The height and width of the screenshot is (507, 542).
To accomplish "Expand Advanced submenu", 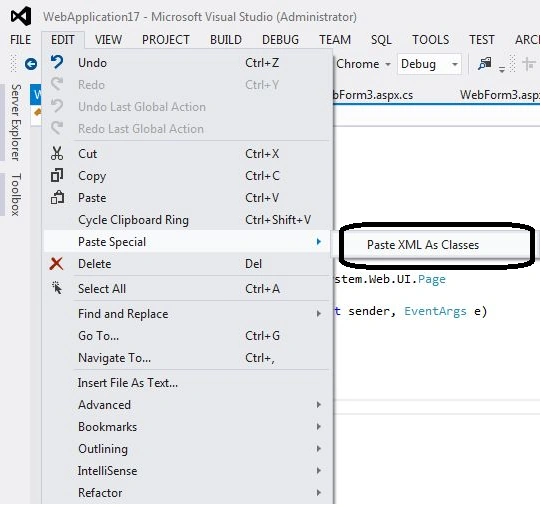I will [187, 405].
